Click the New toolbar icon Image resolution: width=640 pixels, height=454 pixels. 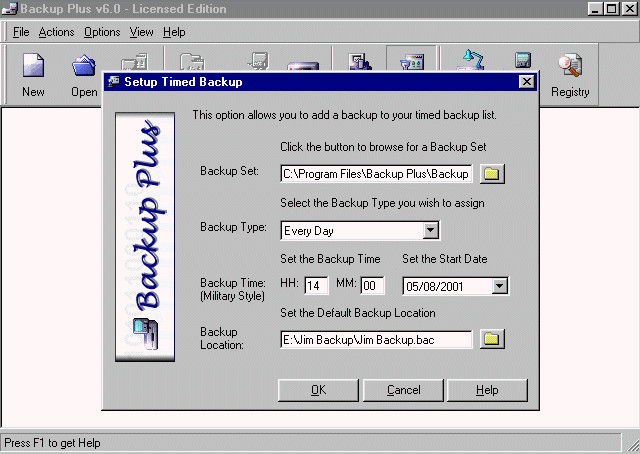33,65
